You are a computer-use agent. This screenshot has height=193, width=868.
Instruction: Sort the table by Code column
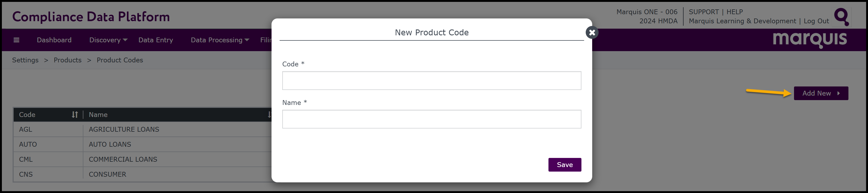pos(75,115)
